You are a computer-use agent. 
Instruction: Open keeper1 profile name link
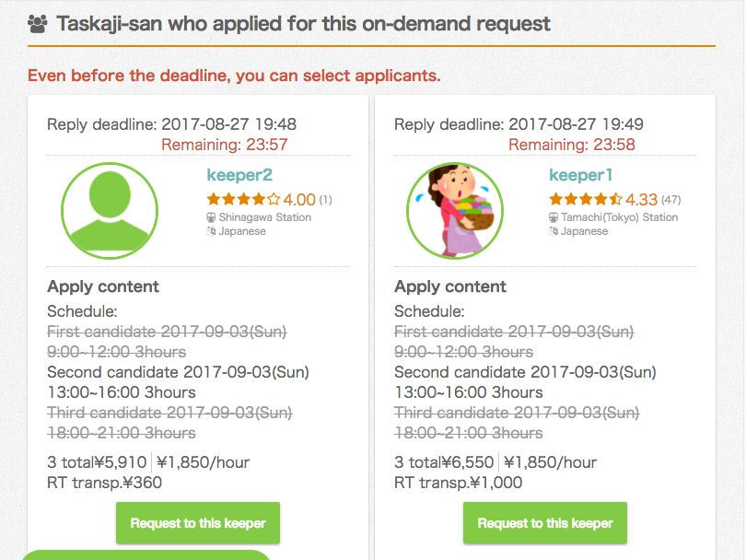pos(580,175)
